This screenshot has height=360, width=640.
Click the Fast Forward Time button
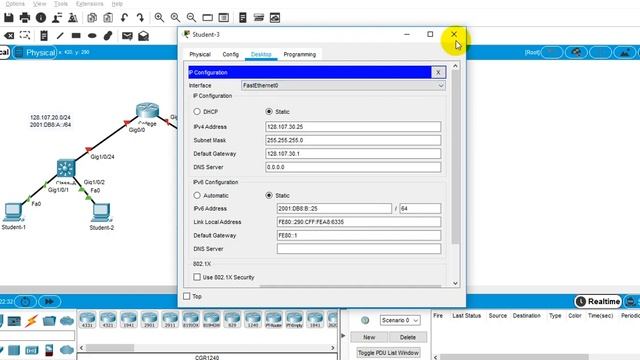[49, 302]
